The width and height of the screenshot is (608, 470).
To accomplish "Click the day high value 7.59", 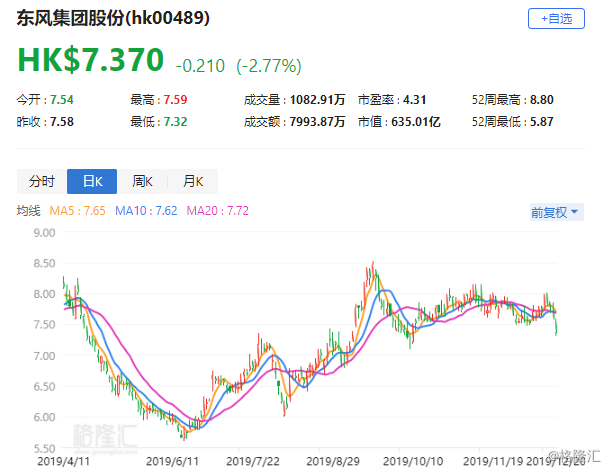I will (x=175, y=100).
